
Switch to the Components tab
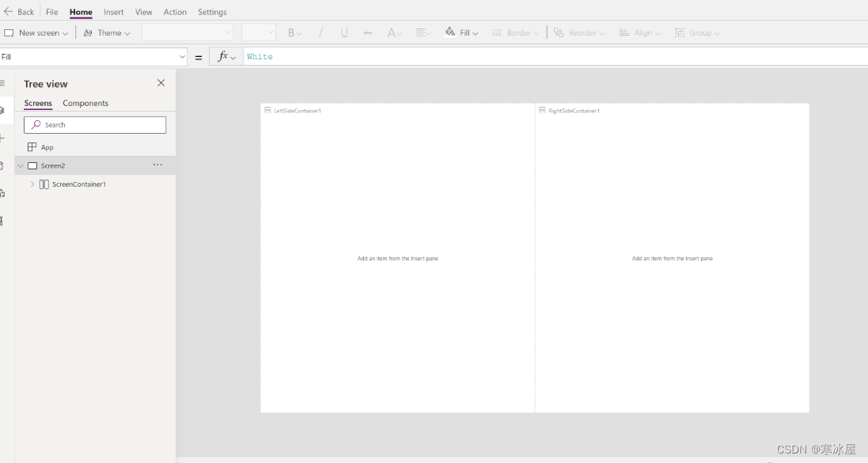[x=85, y=103]
